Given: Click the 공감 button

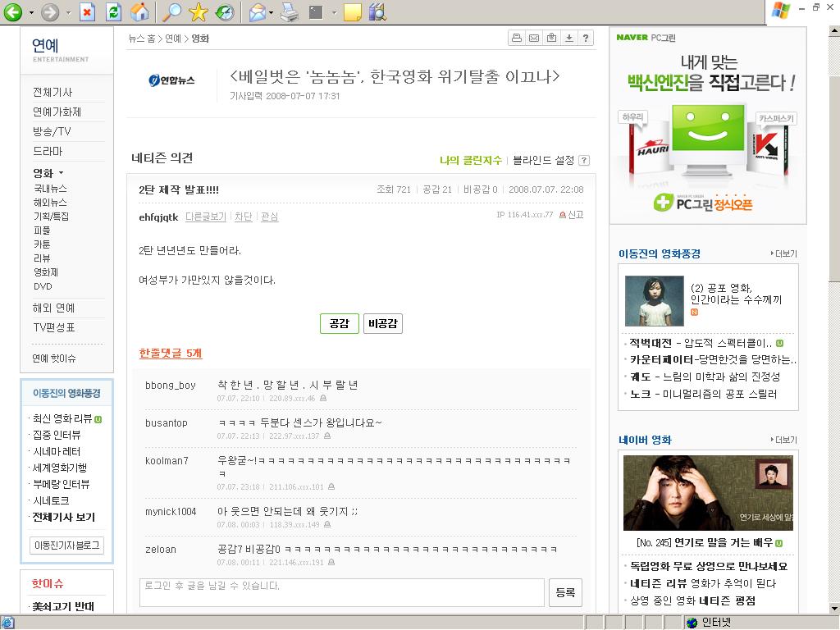Looking at the screenshot, I should pyautogui.click(x=340, y=323).
